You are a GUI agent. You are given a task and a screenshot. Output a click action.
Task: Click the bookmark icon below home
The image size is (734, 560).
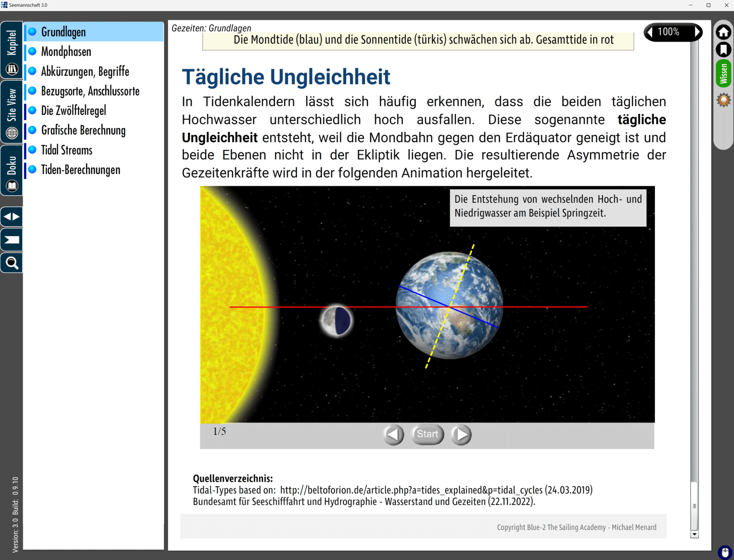(x=723, y=50)
